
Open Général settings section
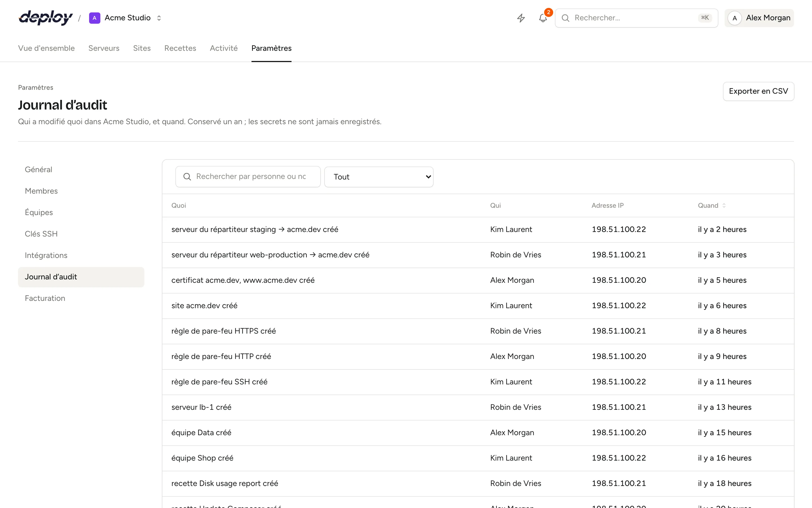[x=81, y=170]
